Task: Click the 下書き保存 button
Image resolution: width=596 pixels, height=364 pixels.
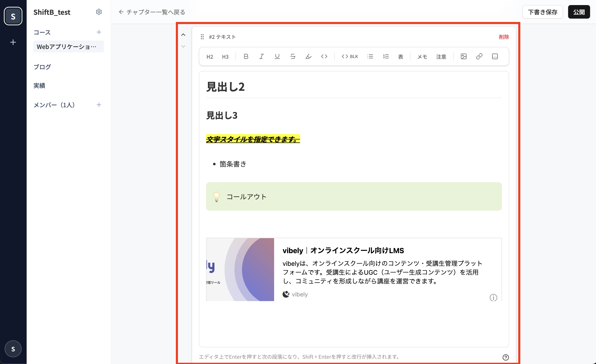Action: [543, 12]
